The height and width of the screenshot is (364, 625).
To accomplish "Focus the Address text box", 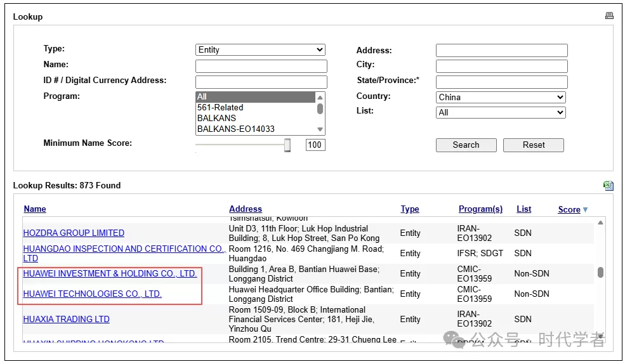I will pos(501,51).
